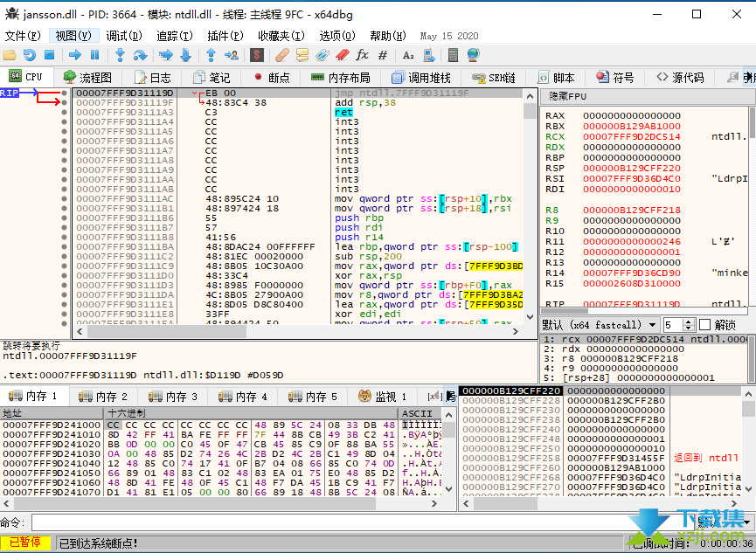Switch to the 日志 (Log) tab
The height and width of the screenshot is (553, 756).
pyautogui.click(x=152, y=78)
